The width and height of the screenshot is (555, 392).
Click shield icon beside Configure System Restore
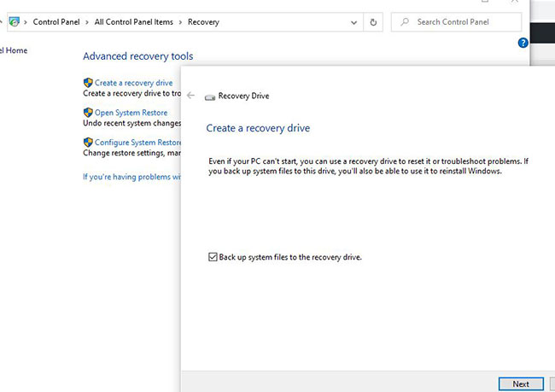[x=88, y=142]
